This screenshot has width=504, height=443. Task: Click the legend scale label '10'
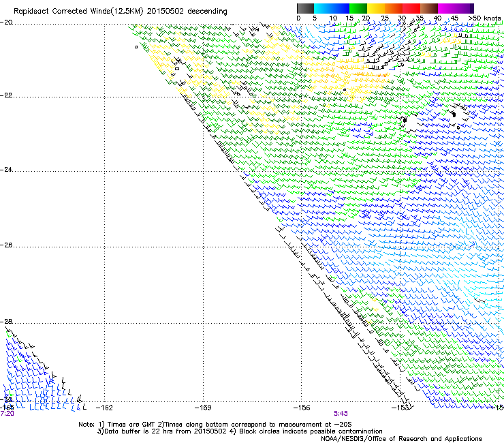pyautogui.click(x=333, y=18)
